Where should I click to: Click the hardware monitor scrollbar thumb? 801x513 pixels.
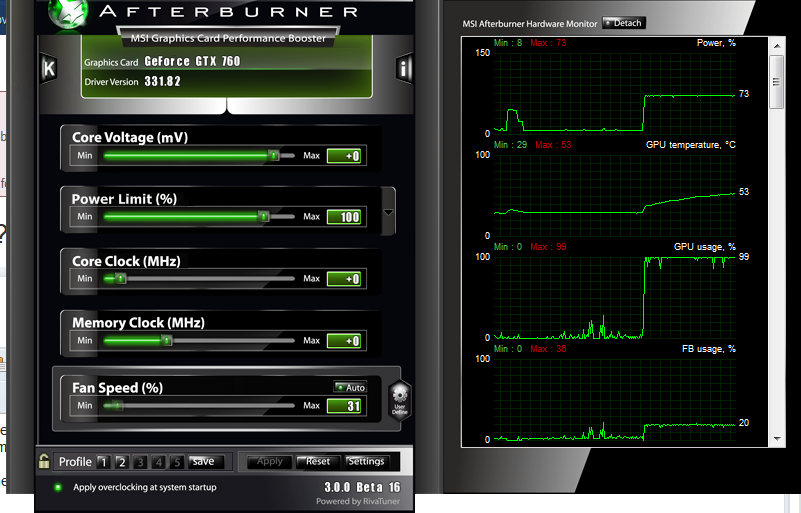pyautogui.click(x=777, y=82)
